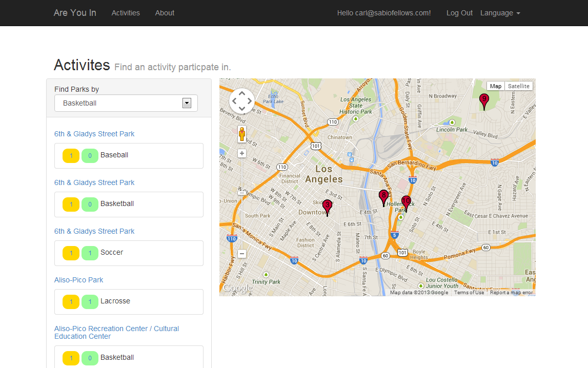Open the Activities nav item

click(126, 13)
